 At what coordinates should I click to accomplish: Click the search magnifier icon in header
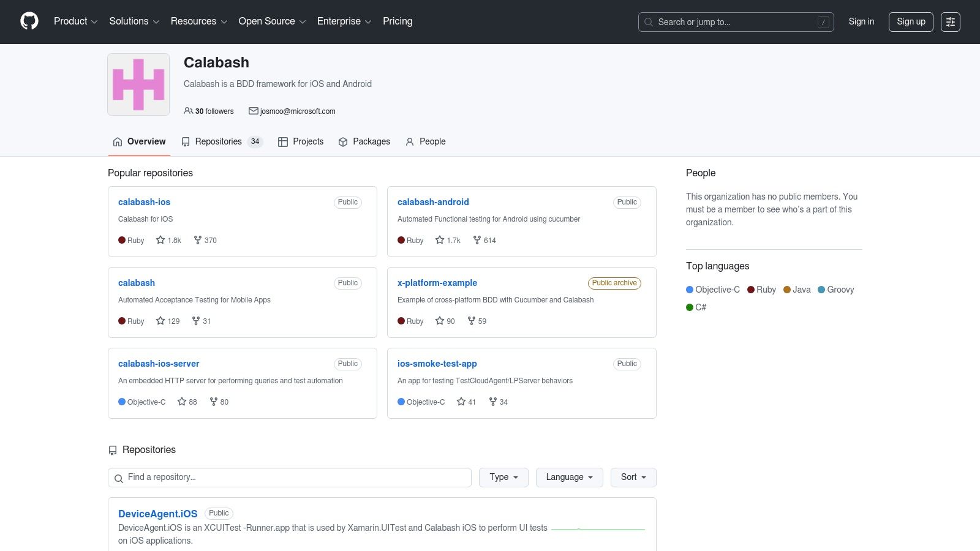[x=649, y=22]
